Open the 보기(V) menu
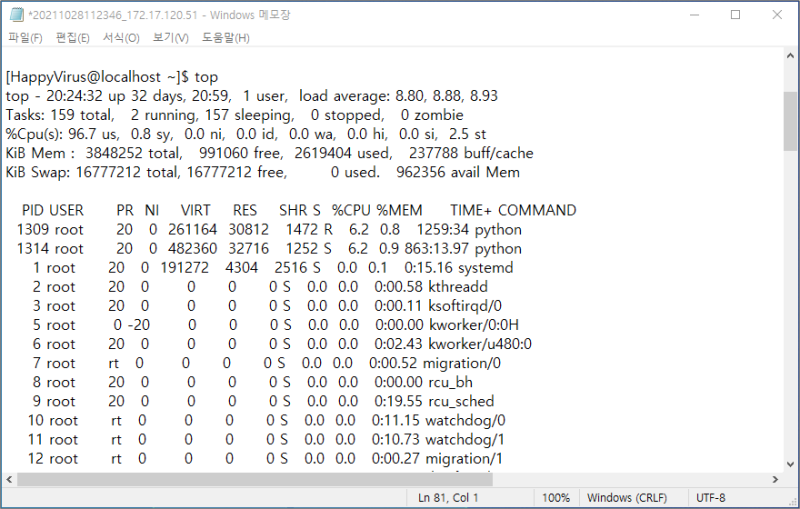 [170, 38]
